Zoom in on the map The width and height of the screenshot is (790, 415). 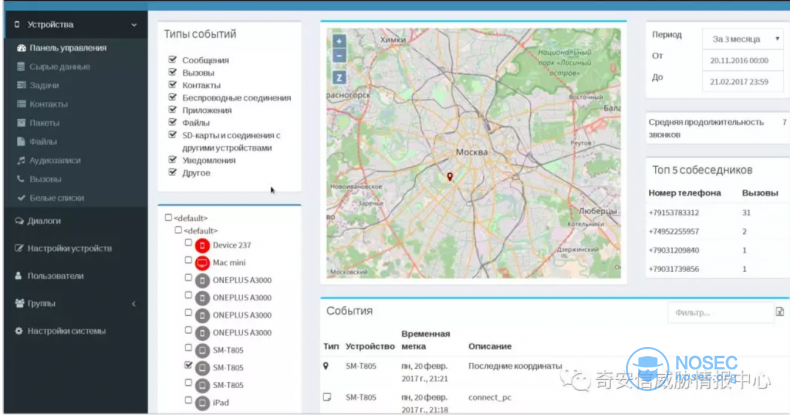tap(339, 41)
